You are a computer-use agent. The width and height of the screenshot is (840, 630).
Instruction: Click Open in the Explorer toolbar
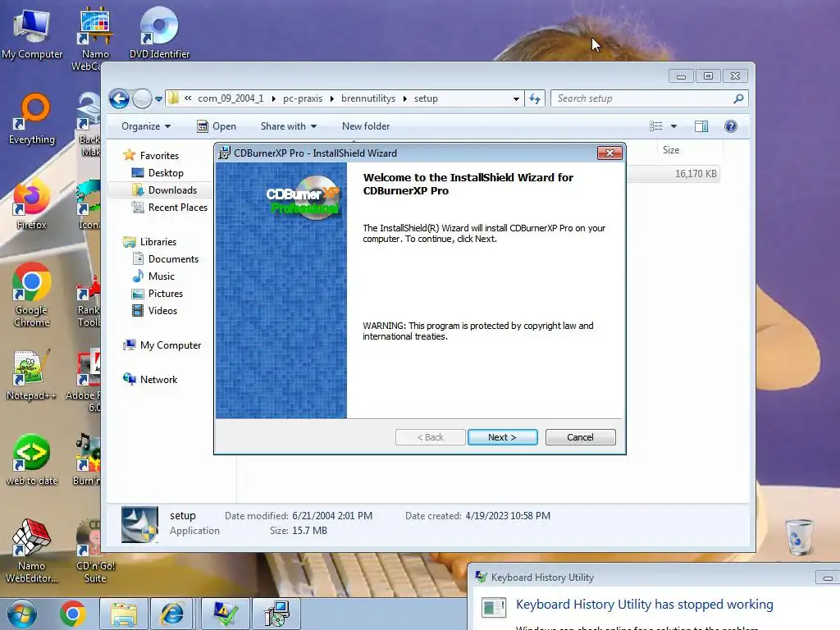point(217,126)
